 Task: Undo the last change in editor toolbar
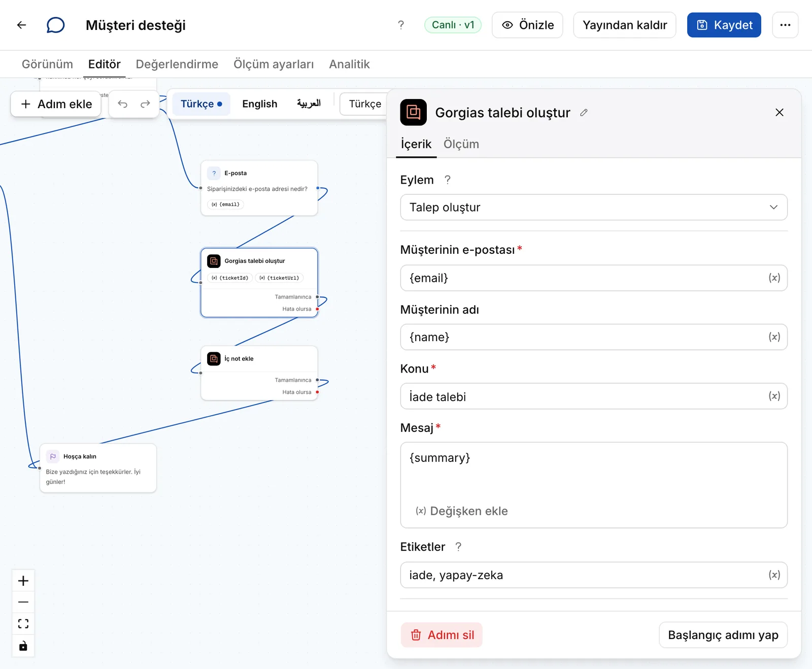(x=122, y=104)
